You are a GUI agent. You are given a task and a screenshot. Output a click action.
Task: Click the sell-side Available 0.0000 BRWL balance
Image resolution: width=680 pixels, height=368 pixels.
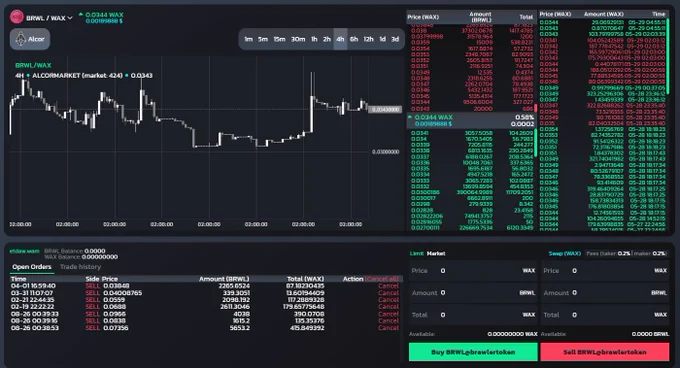(650, 334)
